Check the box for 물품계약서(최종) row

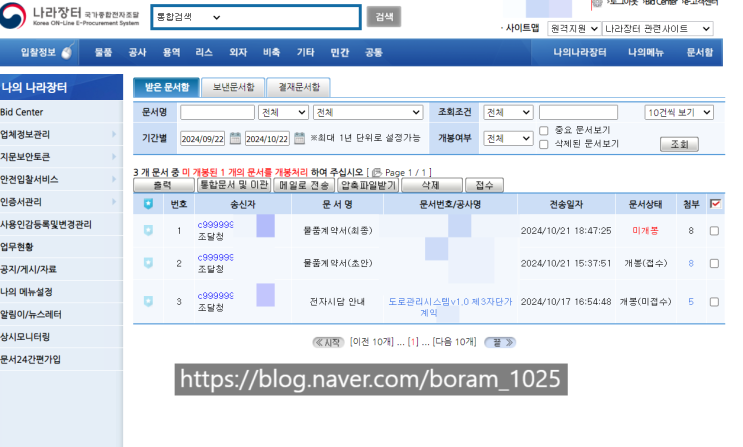tap(714, 231)
